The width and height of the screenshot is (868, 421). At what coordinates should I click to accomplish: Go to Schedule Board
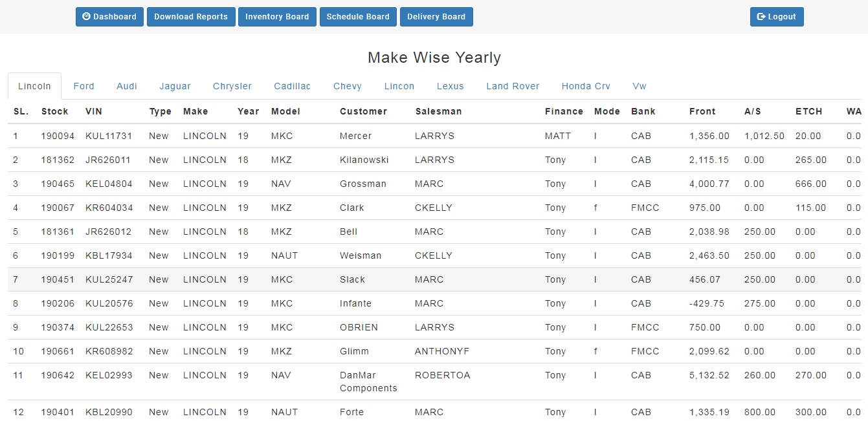coord(358,17)
